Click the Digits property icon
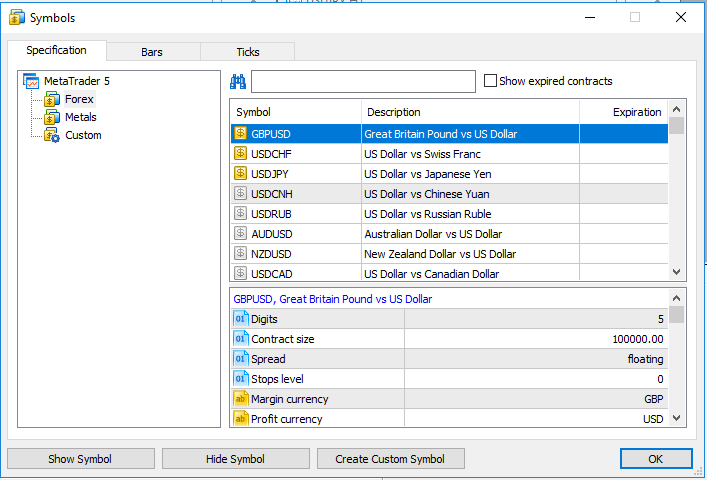 click(x=241, y=319)
